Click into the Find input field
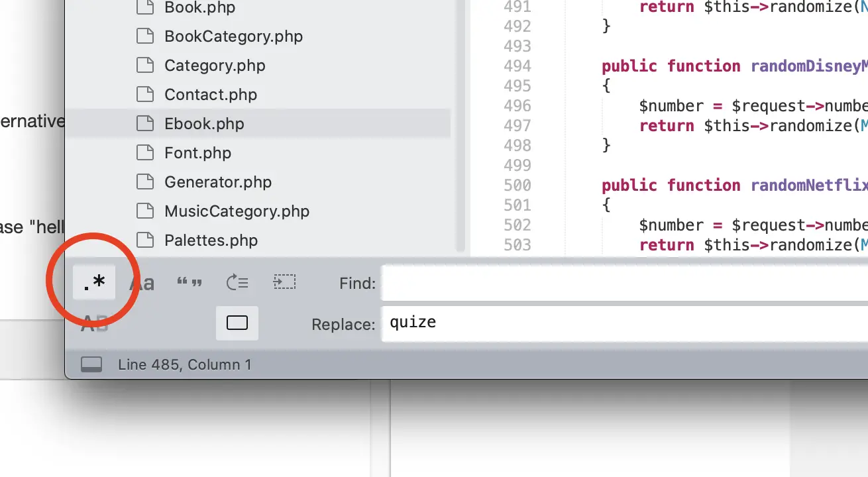Viewport: 868px width, 477px height. [x=624, y=284]
